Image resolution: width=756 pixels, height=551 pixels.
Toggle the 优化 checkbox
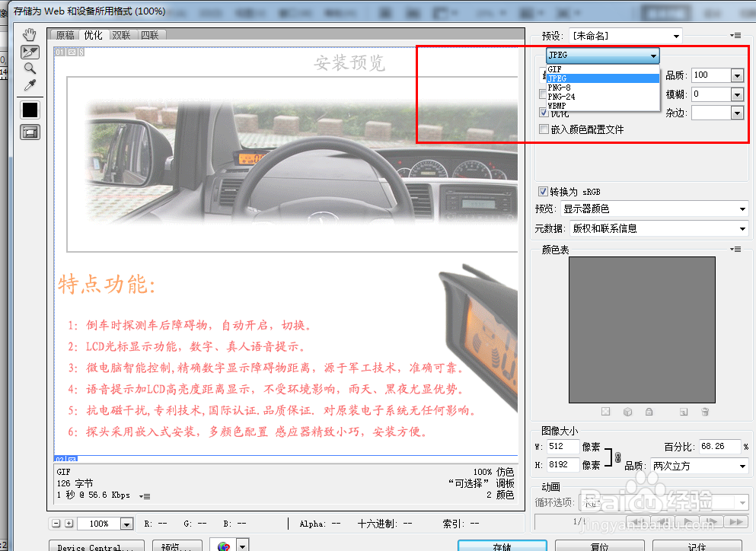(544, 113)
